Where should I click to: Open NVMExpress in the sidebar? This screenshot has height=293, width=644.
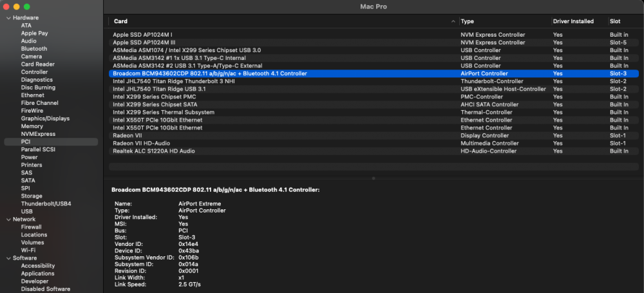pyautogui.click(x=38, y=135)
